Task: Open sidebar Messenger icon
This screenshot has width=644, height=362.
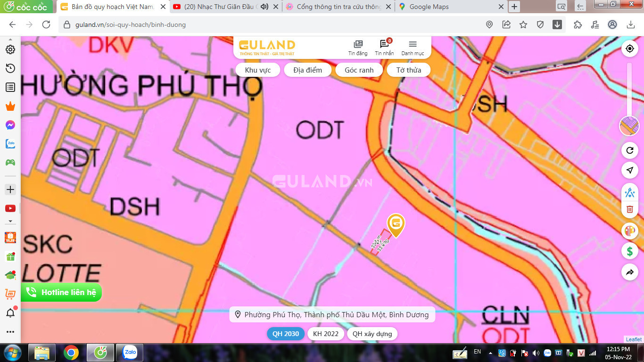Action: pos(10,125)
